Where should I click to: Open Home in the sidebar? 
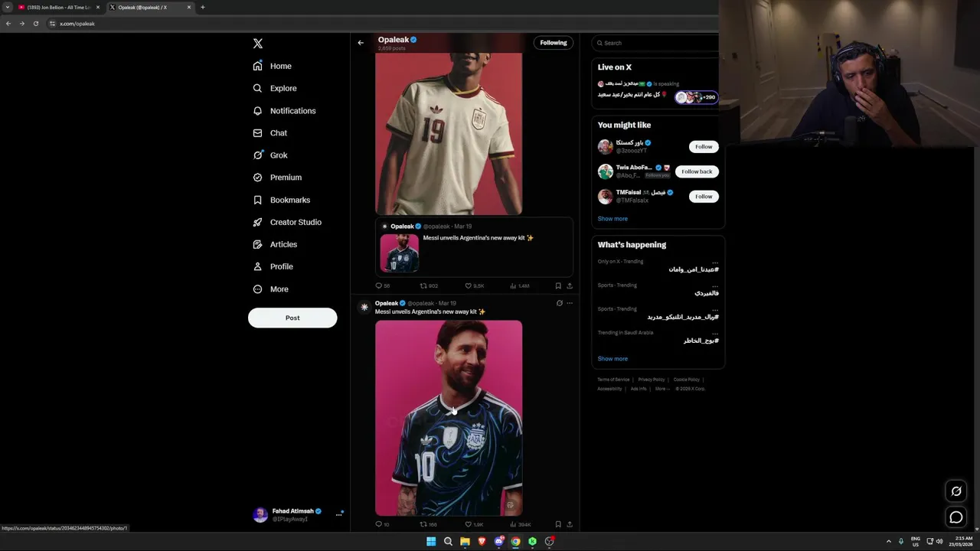point(273,66)
